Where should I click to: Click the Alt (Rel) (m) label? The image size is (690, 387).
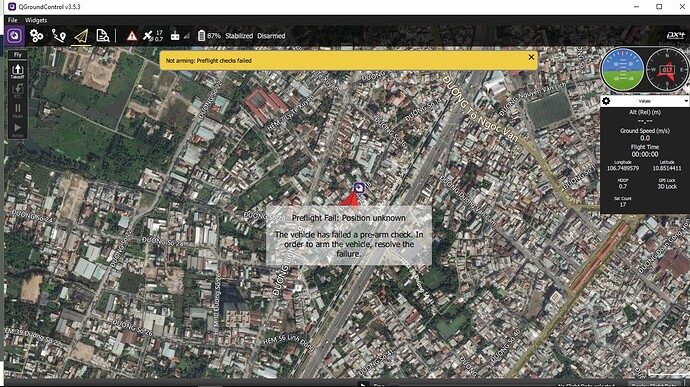(x=645, y=112)
